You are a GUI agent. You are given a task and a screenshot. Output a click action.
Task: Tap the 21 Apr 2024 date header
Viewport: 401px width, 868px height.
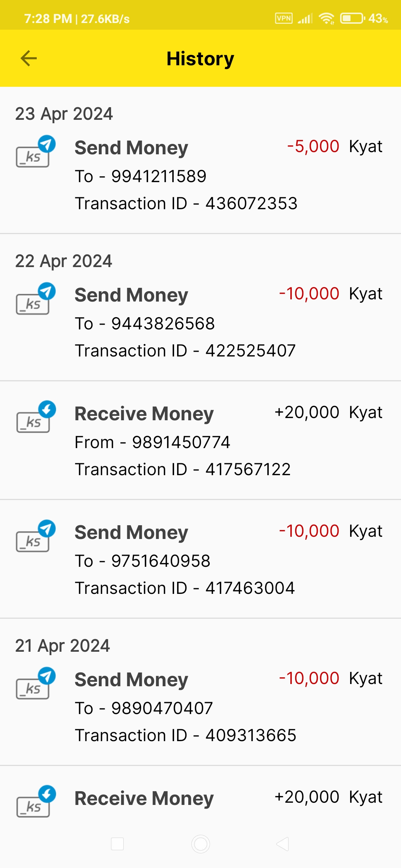coord(62,646)
